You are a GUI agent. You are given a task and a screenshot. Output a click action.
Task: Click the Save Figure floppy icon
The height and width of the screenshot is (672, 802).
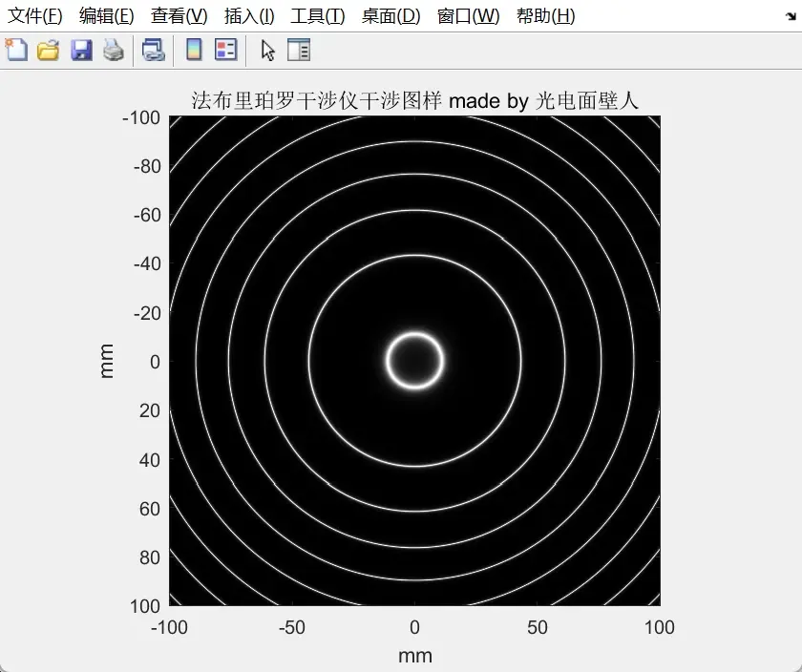tap(81, 51)
